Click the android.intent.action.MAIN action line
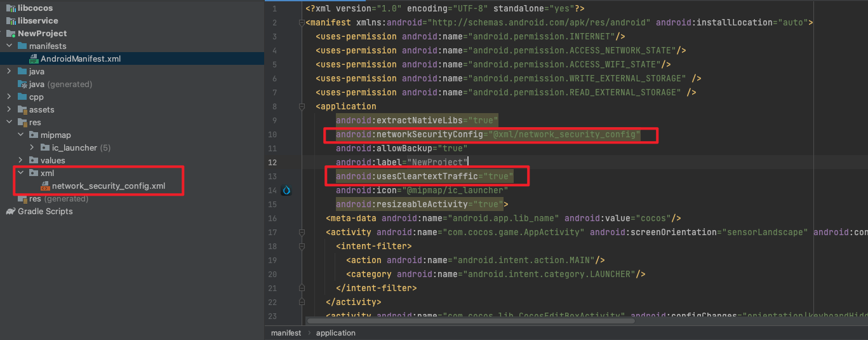 pos(476,261)
